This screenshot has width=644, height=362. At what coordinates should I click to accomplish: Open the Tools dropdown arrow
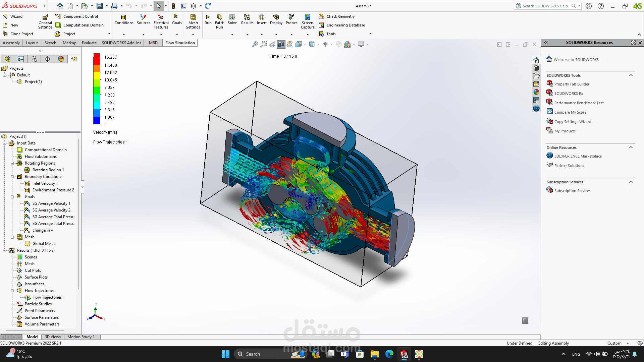(x=370, y=34)
